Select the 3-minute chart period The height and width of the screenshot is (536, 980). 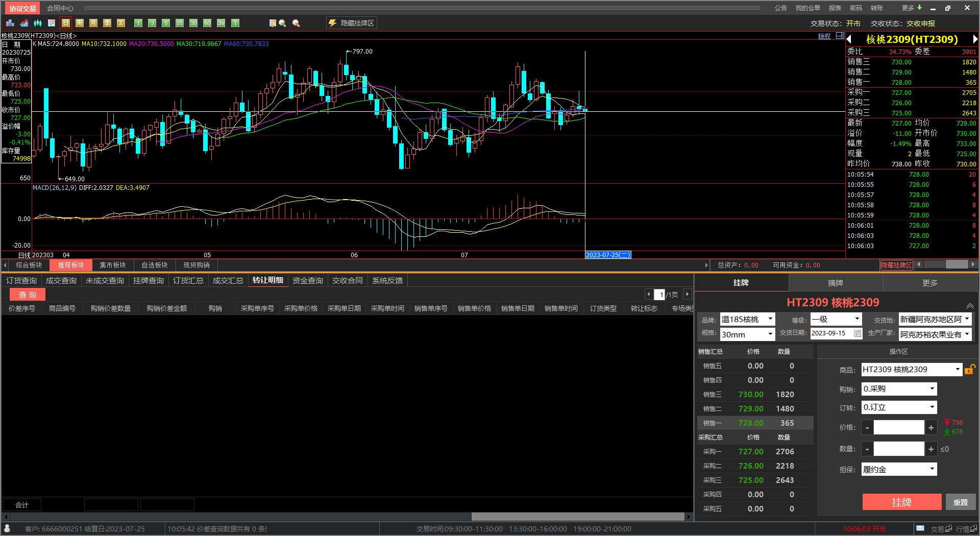pos(152,23)
